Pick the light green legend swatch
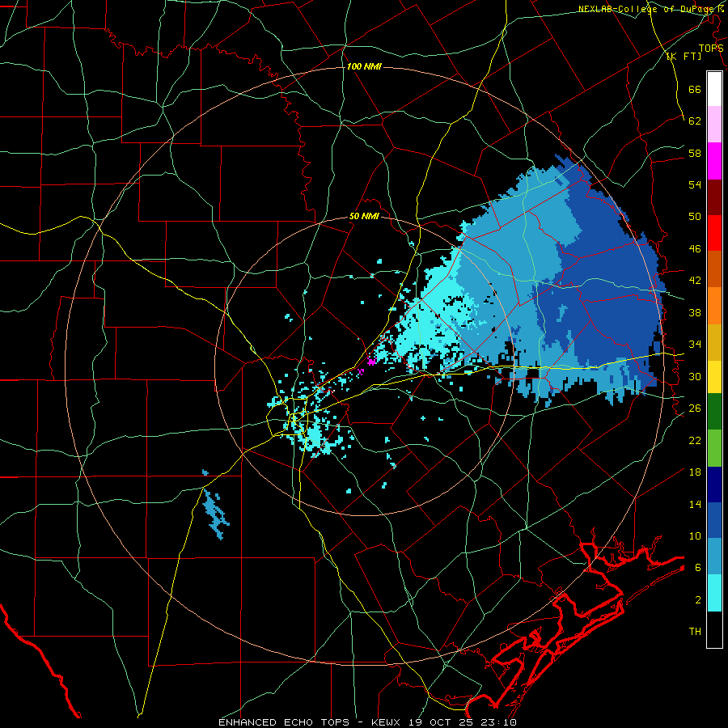The image size is (728, 728). (714, 448)
